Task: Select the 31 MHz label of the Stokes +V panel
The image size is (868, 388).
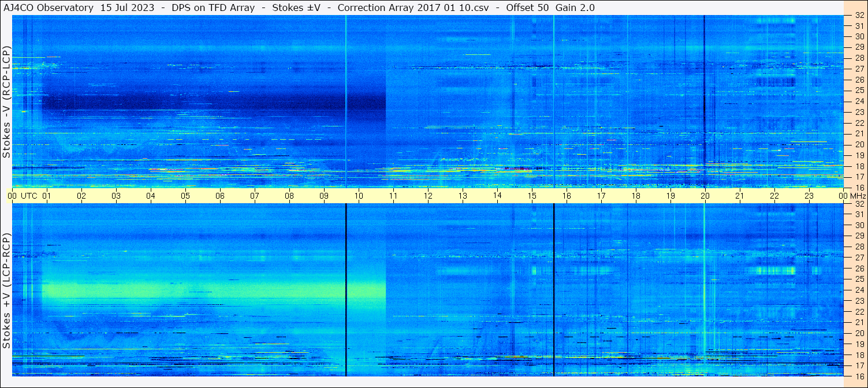Action: click(859, 214)
